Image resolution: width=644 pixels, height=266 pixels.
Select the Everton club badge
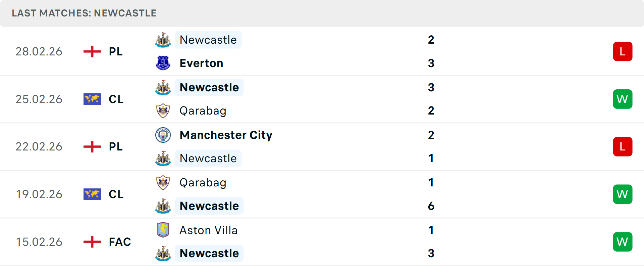(163, 63)
